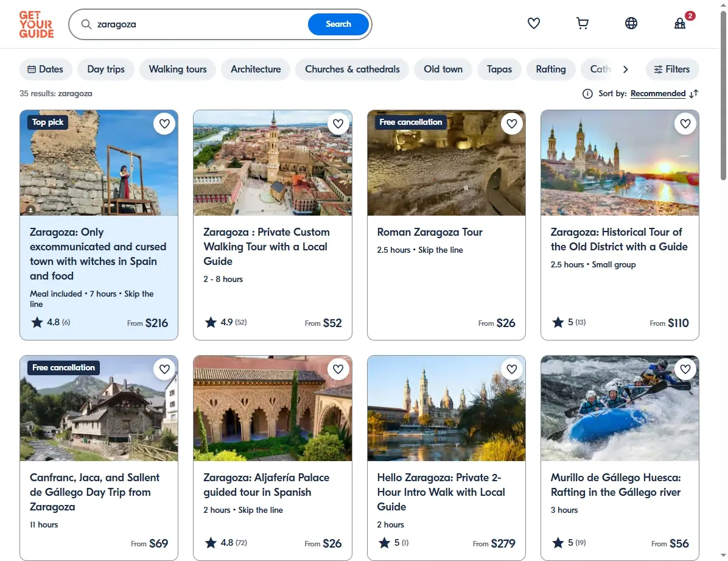Image resolution: width=728 pixels, height=561 pixels.
Task: Open the shopping cart icon
Action: (582, 23)
